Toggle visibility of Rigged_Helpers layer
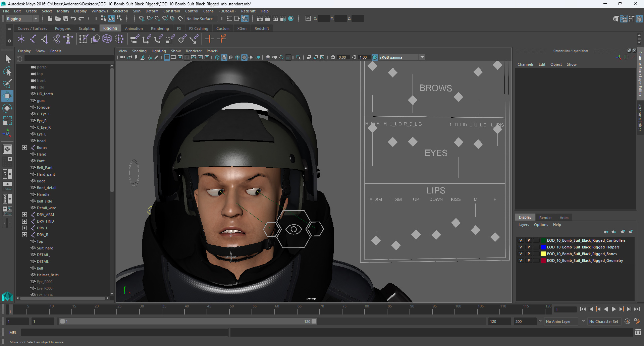This screenshot has width=644, height=346. pos(521,247)
